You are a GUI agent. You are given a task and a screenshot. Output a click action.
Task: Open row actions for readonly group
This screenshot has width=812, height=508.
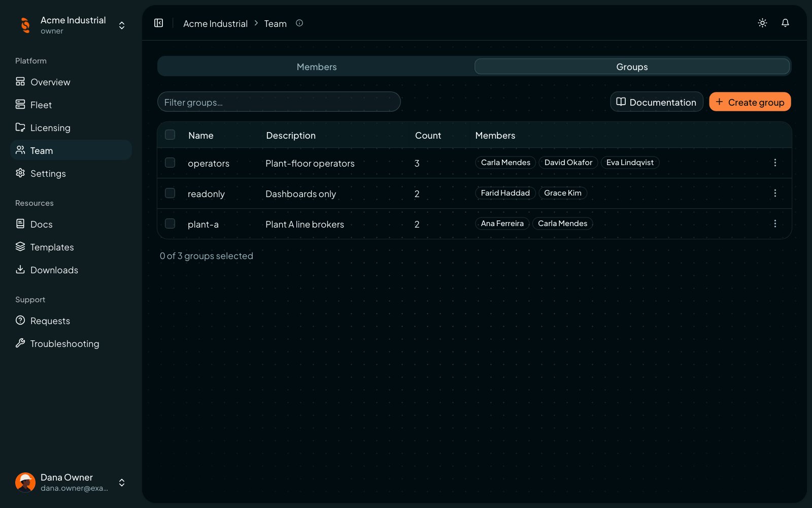[x=775, y=193]
